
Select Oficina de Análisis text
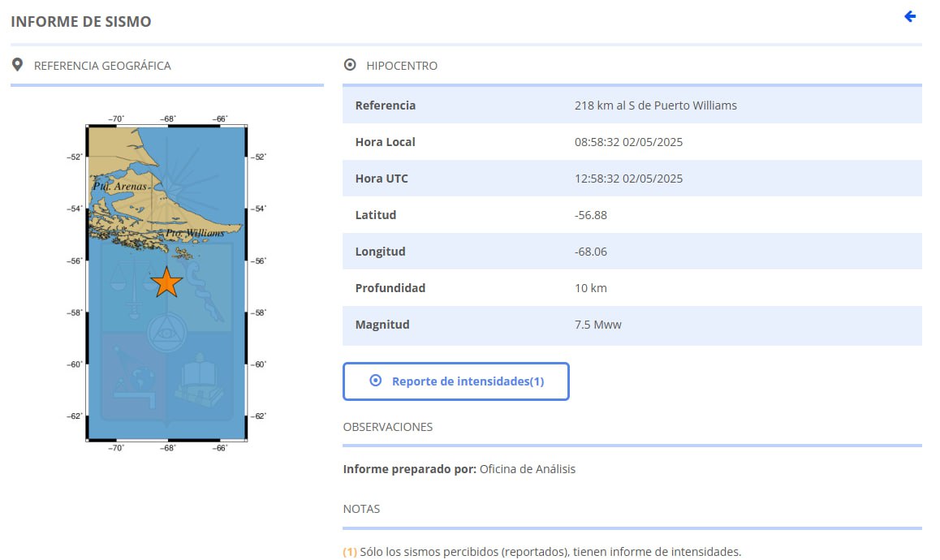pos(527,469)
